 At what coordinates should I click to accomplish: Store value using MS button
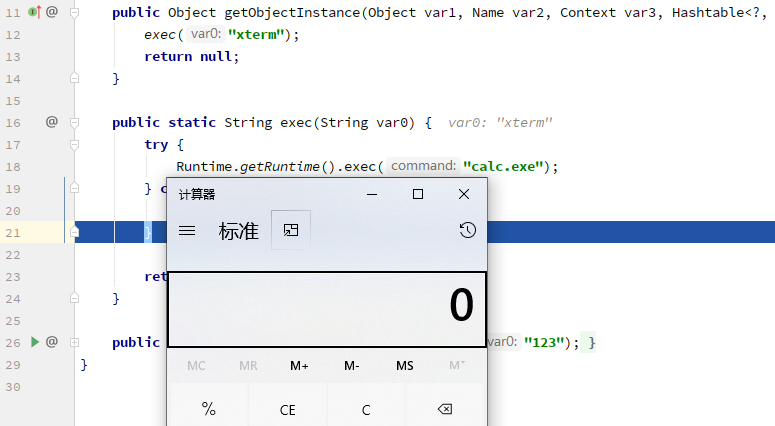(x=404, y=366)
